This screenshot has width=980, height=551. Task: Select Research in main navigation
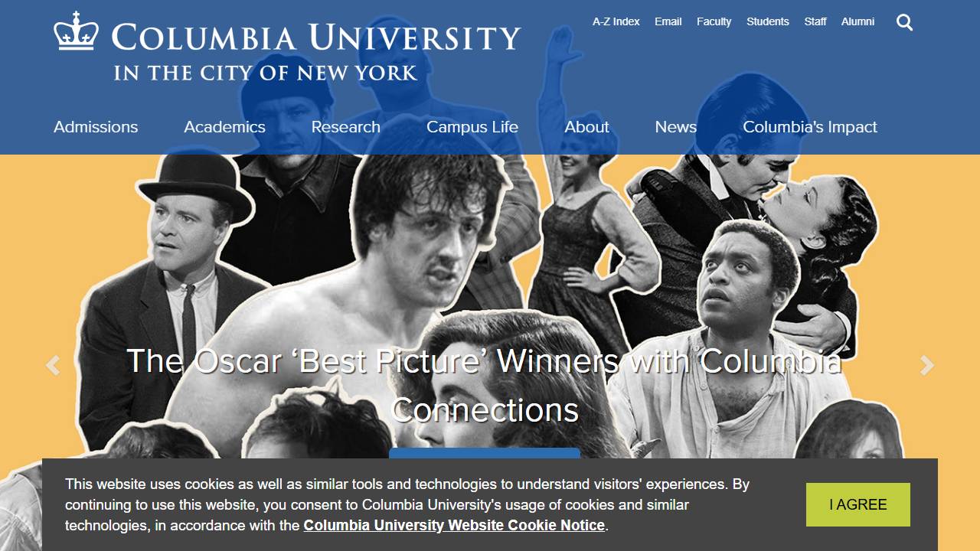click(x=345, y=127)
